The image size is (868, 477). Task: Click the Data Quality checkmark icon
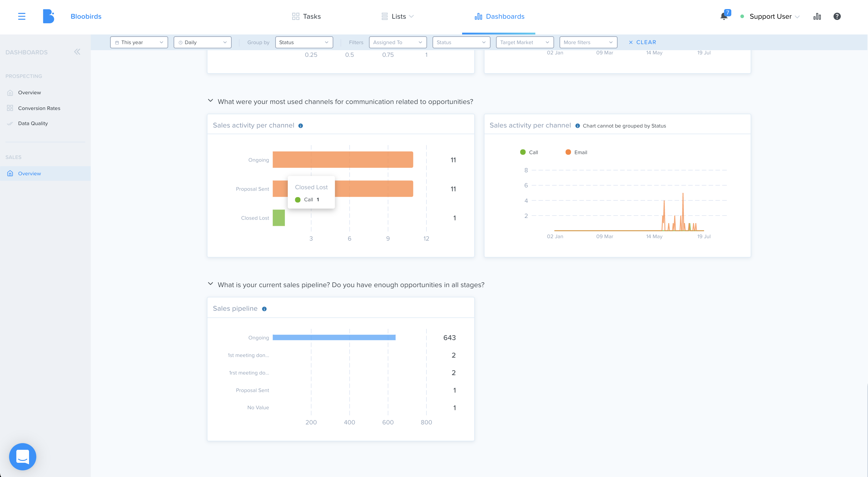(x=10, y=123)
